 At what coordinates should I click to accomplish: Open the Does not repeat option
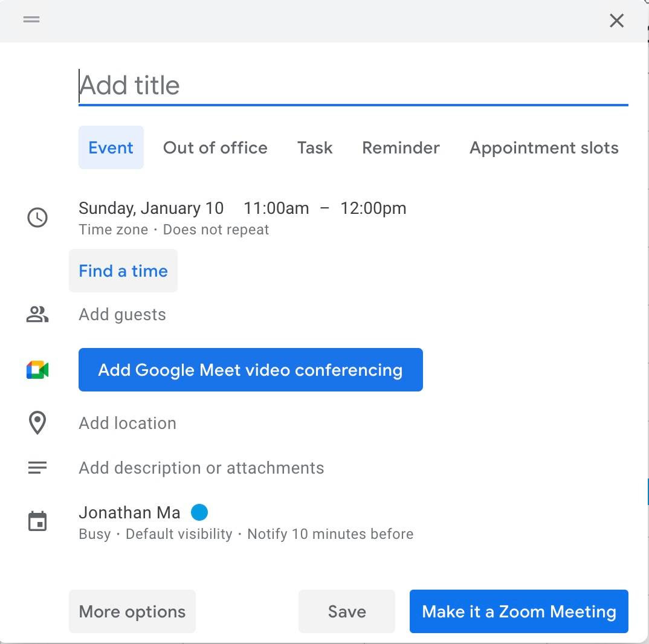tap(216, 230)
